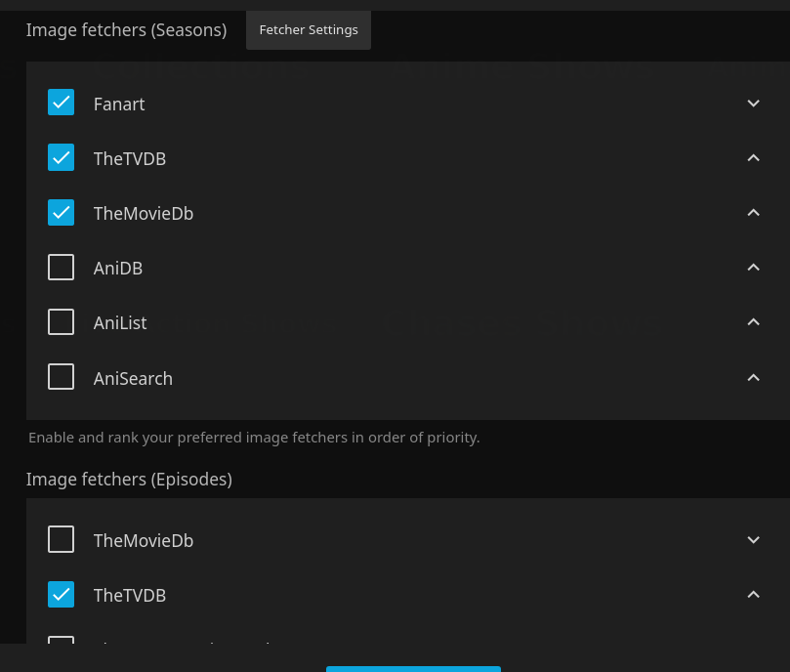Move Fanart down in Seasons fetchers
This screenshot has width=790, height=672.
coord(753,104)
